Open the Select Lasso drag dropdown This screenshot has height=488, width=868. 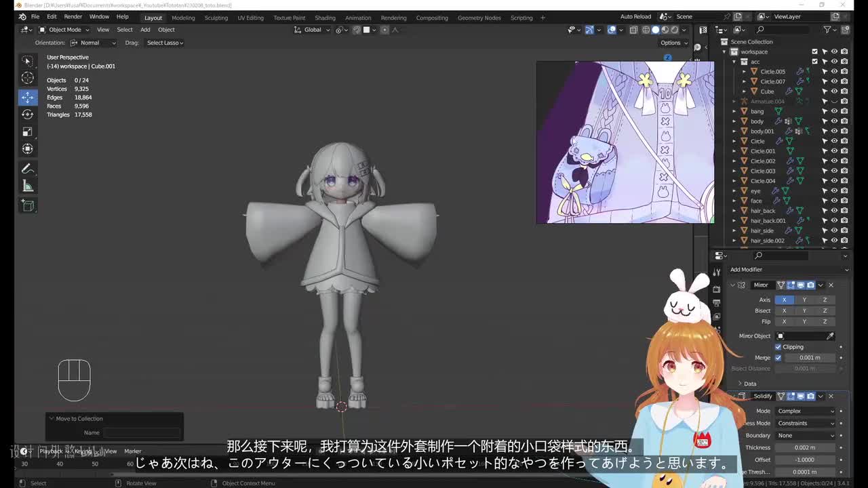pos(164,43)
